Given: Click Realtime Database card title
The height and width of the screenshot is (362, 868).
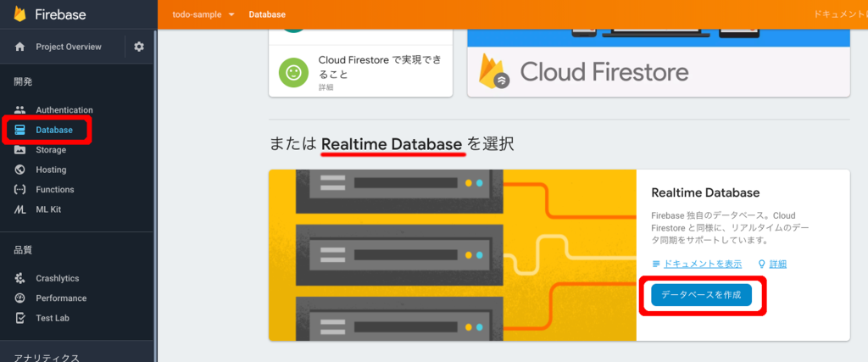Looking at the screenshot, I should pyautogui.click(x=705, y=192).
